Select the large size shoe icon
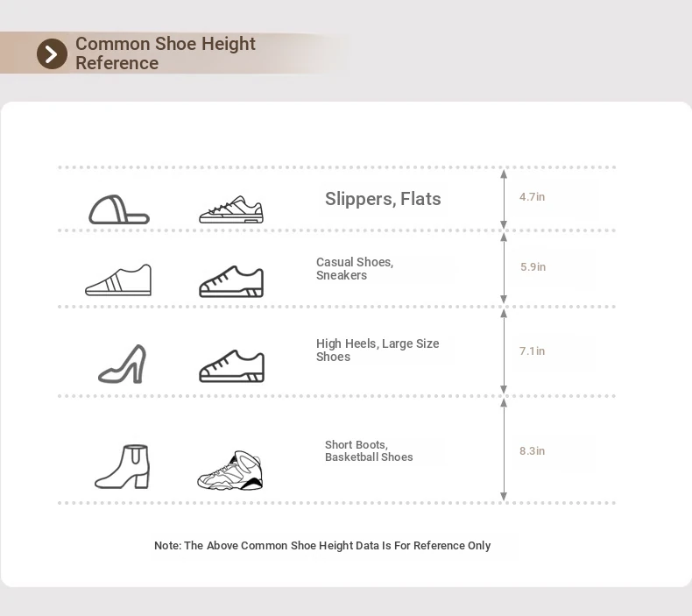The width and height of the screenshot is (692, 616). coord(232,366)
